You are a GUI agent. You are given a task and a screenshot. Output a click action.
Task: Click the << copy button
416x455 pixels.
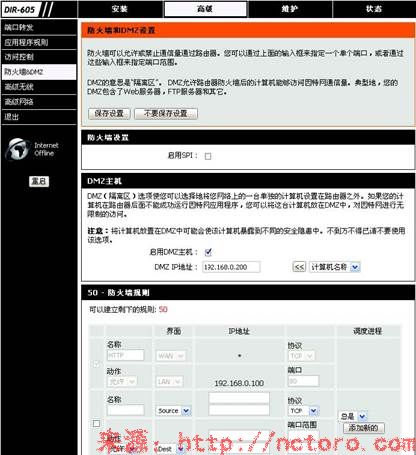(299, 267)
